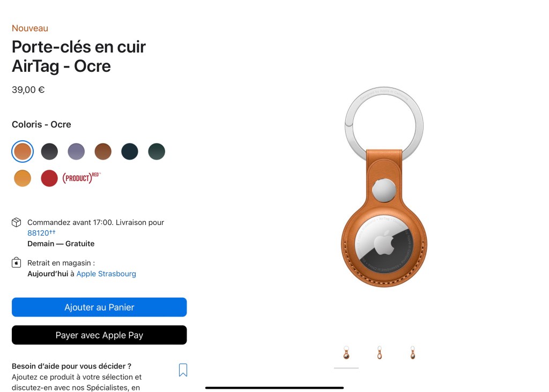This screenshot has width=549, height=392.
Task: Save product with the bookmark icon
Action: pyautogui.click(x=183, y=370)
